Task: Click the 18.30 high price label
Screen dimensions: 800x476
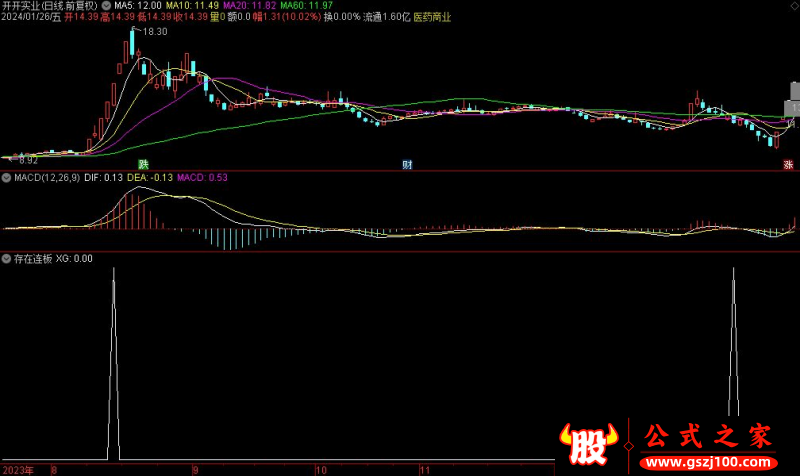Action: 154,32
